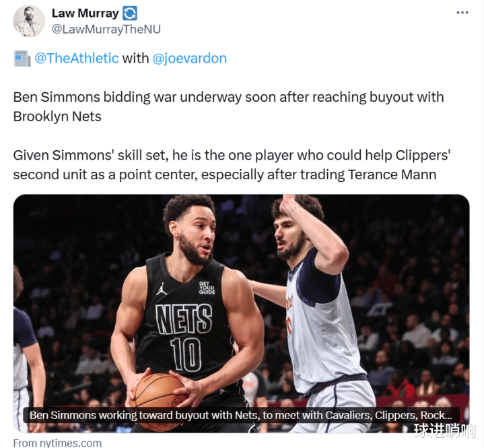Open the @joevardon mention

[x=190, y=59]
